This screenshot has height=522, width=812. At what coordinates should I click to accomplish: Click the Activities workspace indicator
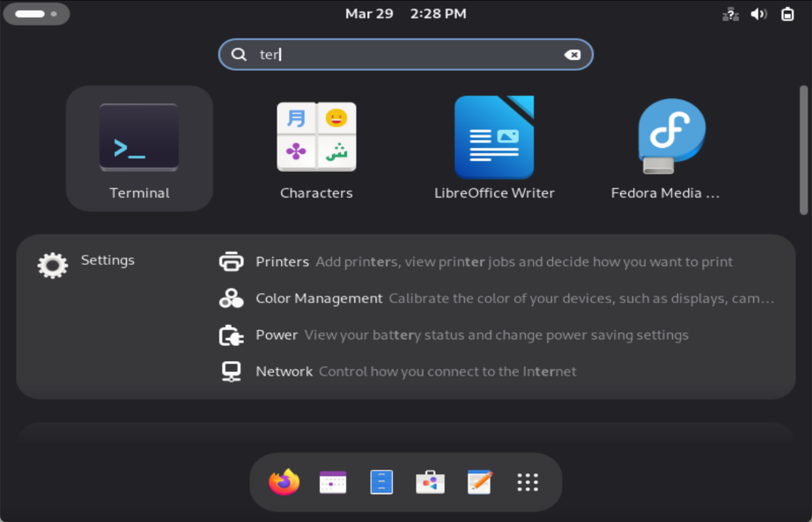(36, 14)
